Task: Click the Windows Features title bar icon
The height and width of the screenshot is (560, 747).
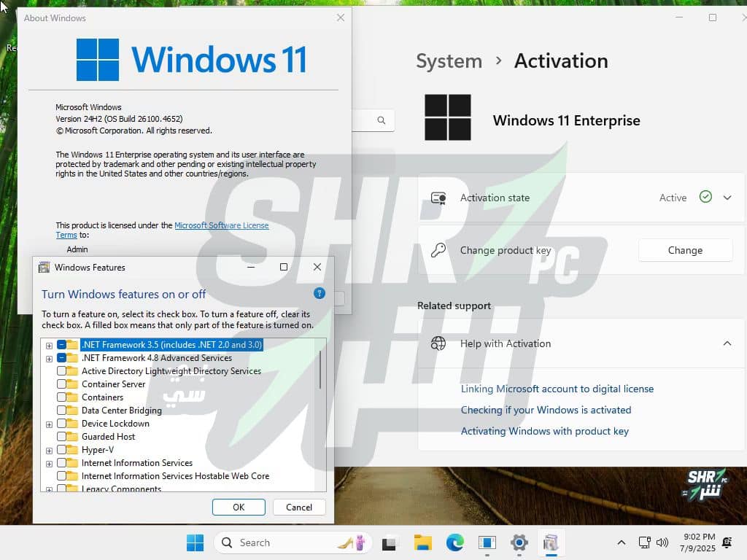Action: tap(44, 267)
